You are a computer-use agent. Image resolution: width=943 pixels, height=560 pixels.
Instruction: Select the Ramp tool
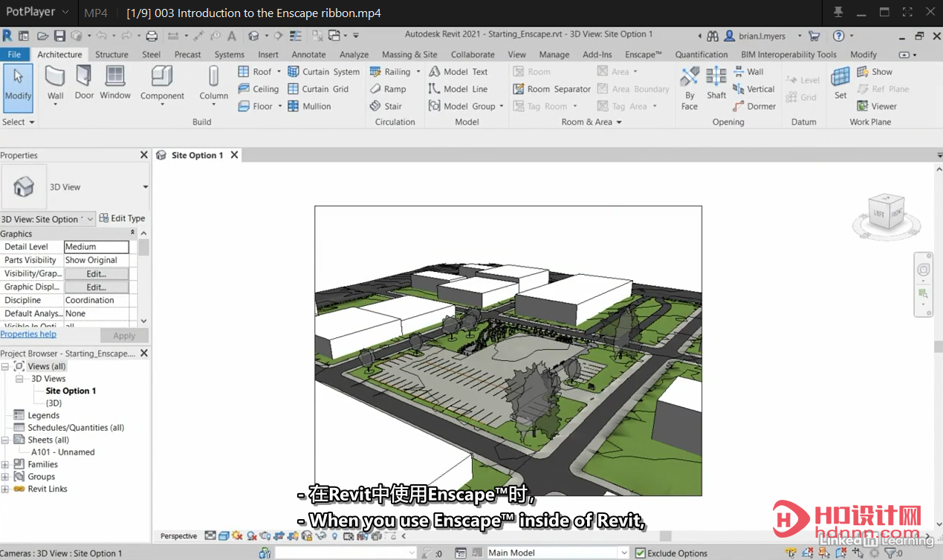pyautogui.click(x=388, y=89)
